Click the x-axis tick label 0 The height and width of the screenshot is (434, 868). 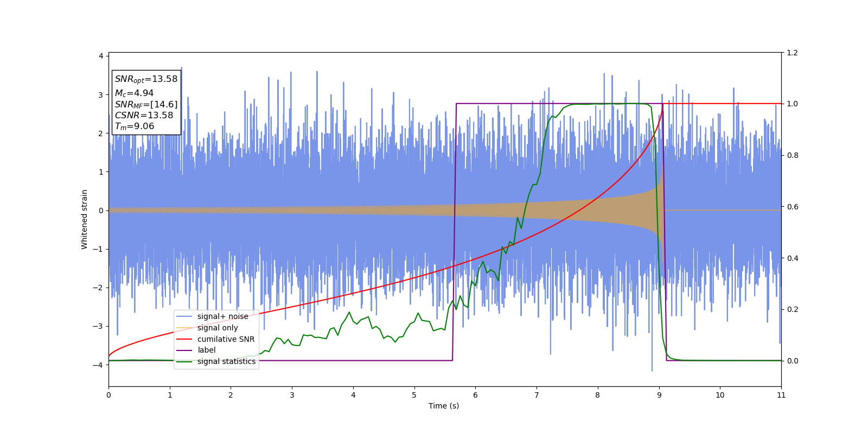[108, 395]
